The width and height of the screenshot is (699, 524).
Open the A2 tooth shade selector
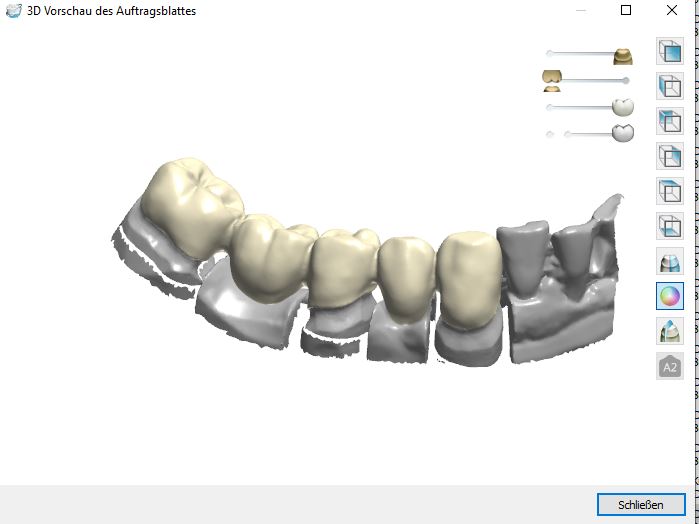670,366
